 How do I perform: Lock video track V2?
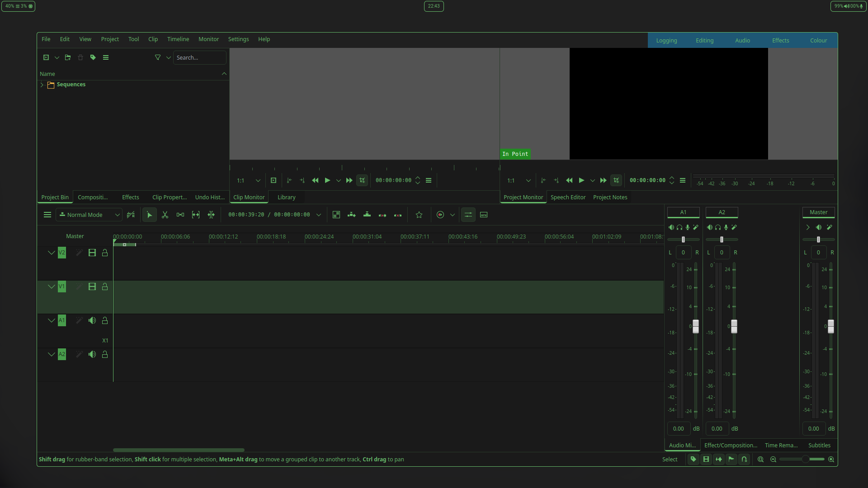(105, 253)
